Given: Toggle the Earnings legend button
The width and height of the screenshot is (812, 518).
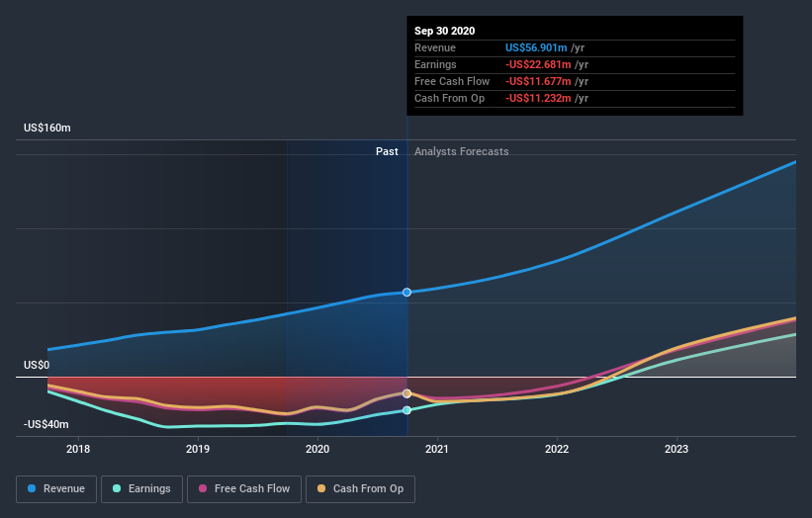Looking at the screenshot, I should (x=141, y=489).
